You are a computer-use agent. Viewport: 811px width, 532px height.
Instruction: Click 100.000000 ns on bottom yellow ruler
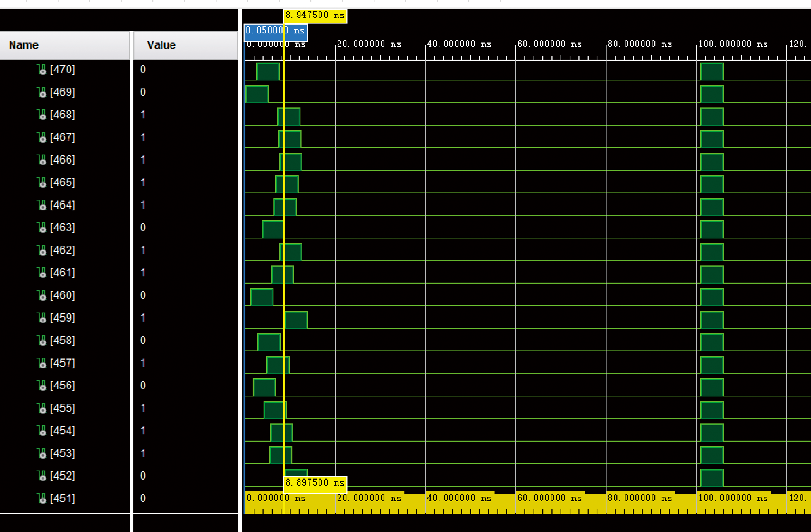[733, 498]
